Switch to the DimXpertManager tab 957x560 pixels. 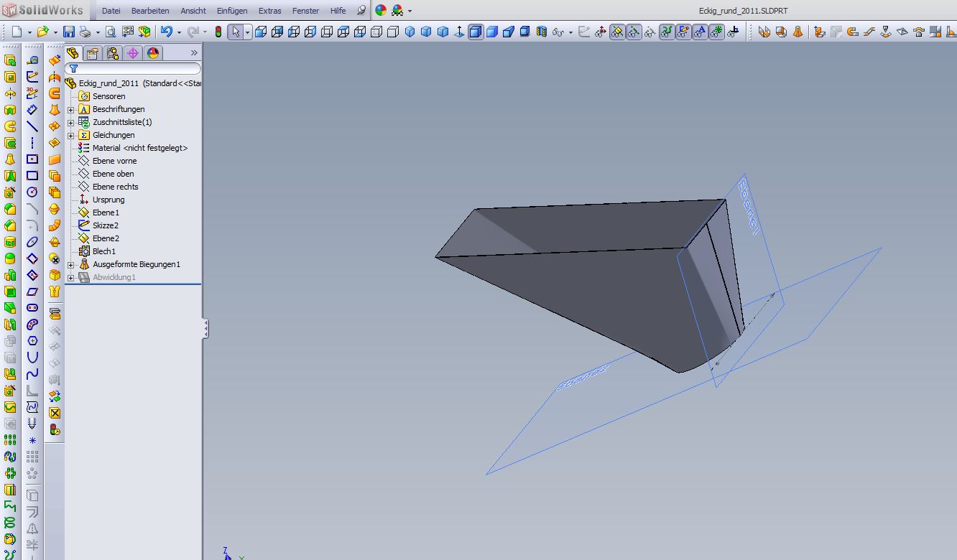coord(133,53)
